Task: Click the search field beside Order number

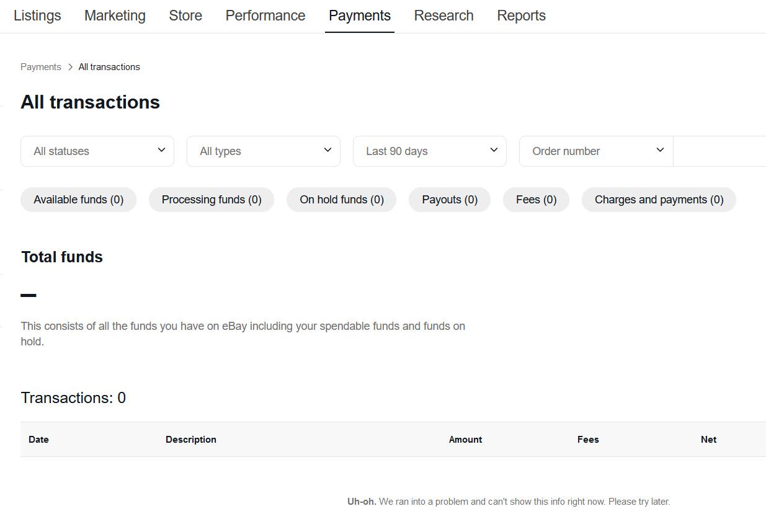Action: click(x=719, y=151)
